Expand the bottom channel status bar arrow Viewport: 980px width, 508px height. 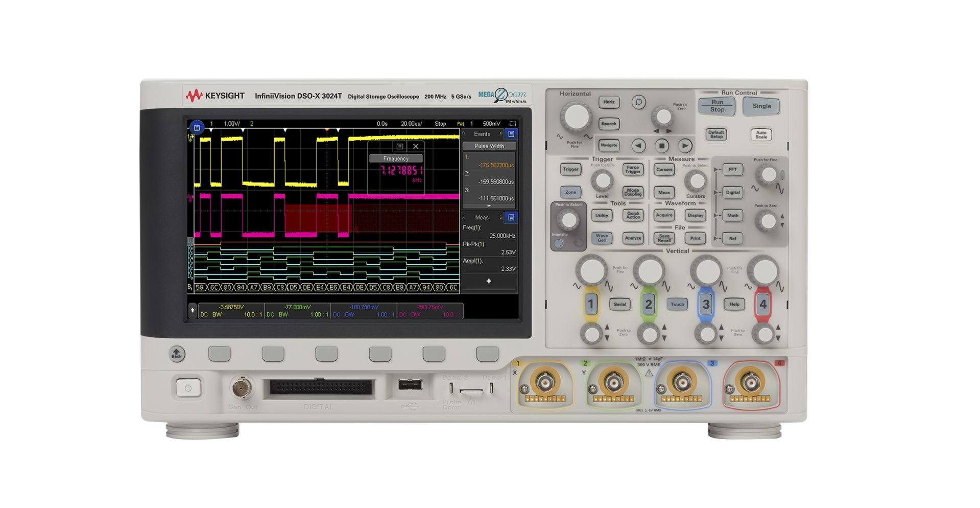193,310
